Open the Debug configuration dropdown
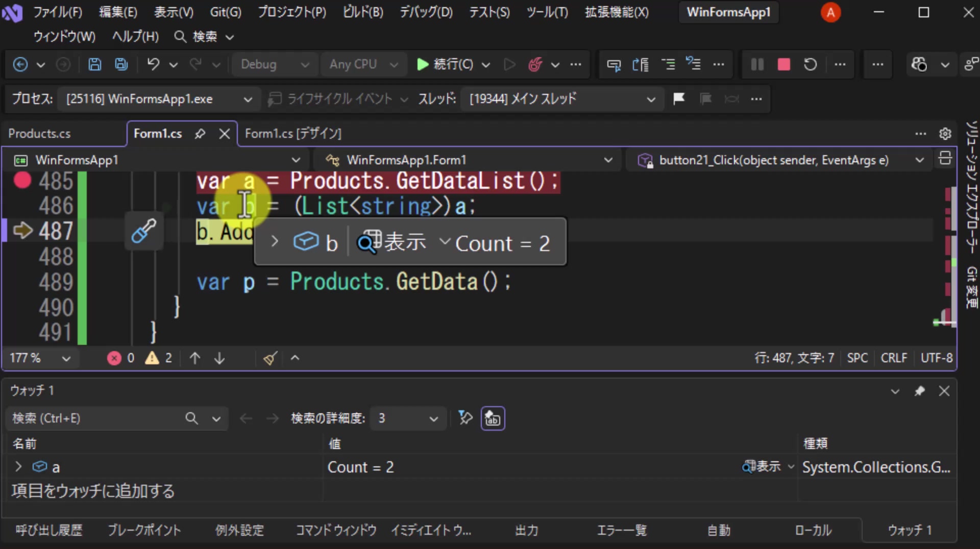This screenshot has width=980, height=549. tap(275, 64)
